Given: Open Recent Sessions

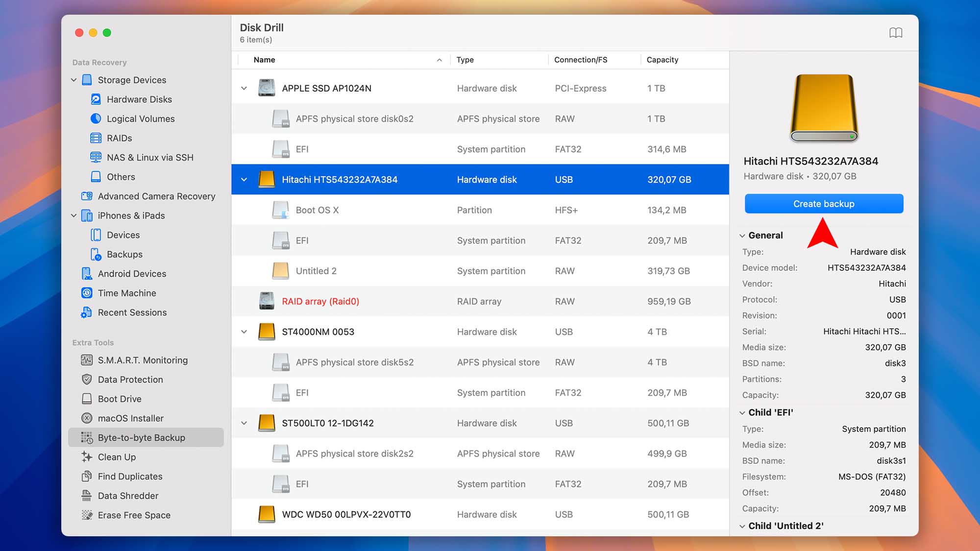Looking at the screenshot, I should [132, 312].
